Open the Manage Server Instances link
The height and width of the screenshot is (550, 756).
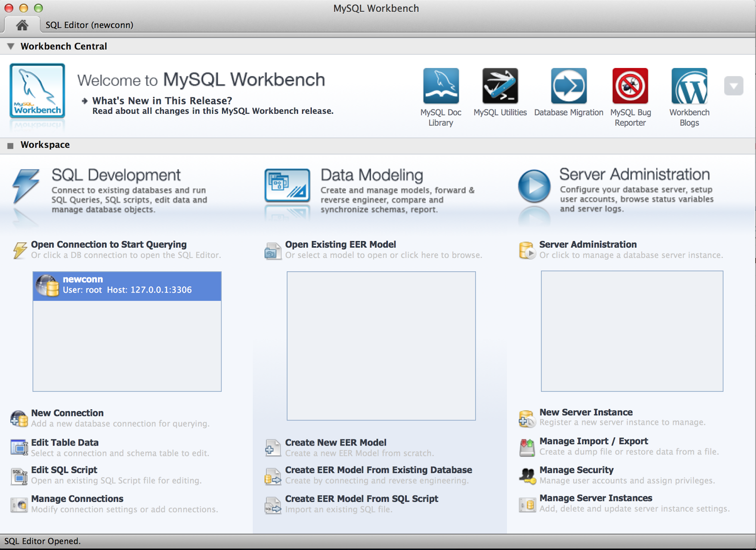tap(596, 498)
